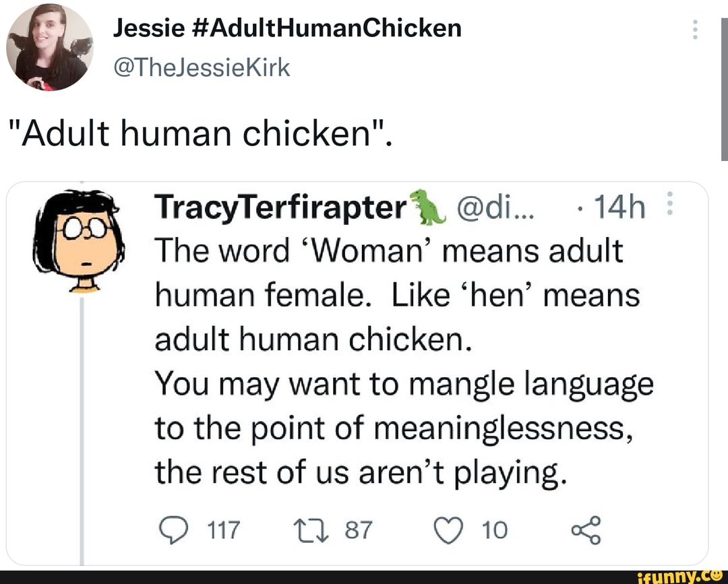Click Jessie's profile picture

49,46
